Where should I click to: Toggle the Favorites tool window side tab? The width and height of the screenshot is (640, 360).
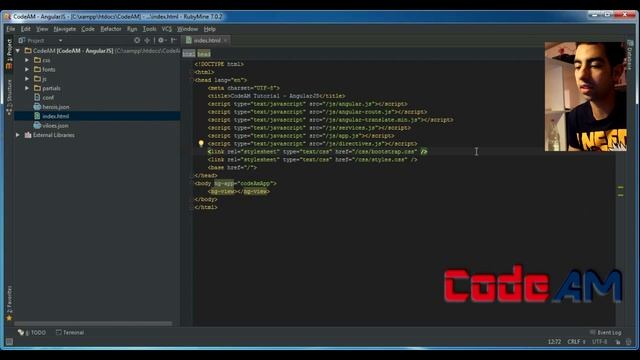(9, 303)
